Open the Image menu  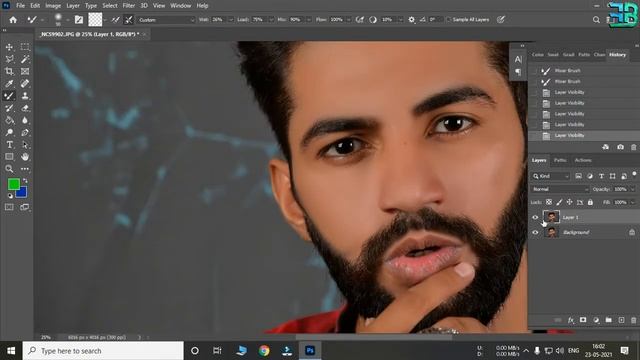tap(53, 6)
